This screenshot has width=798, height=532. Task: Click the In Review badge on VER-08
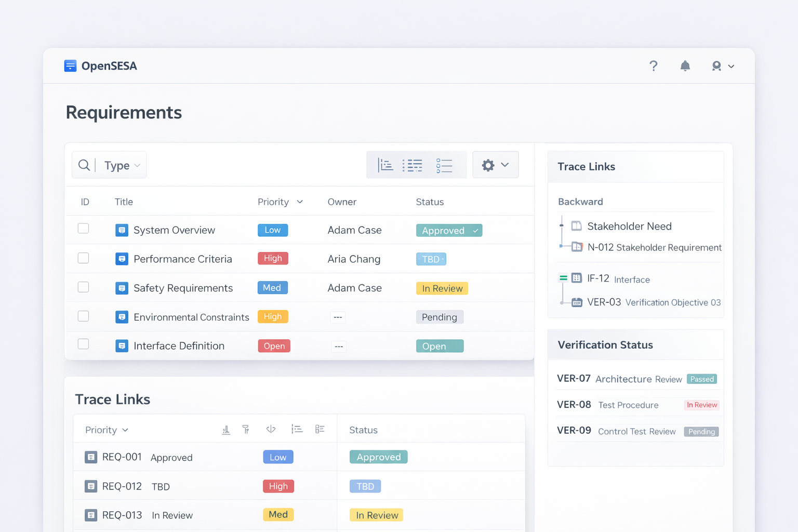(x=702, y=405)
